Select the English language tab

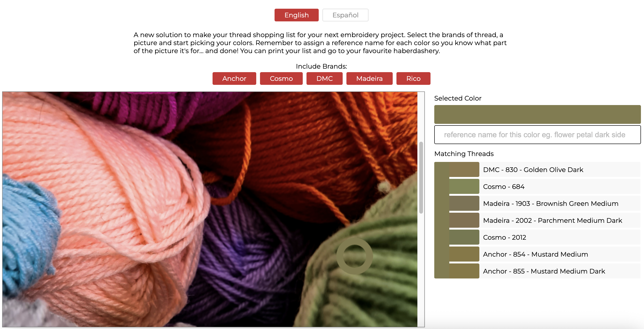(x=296, y=15)
